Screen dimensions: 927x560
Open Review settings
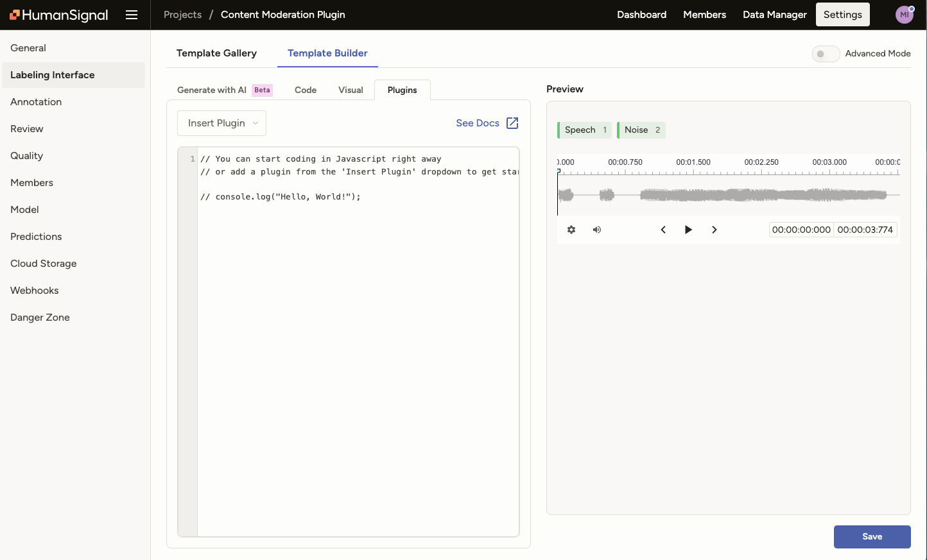[x=74, y=129]
